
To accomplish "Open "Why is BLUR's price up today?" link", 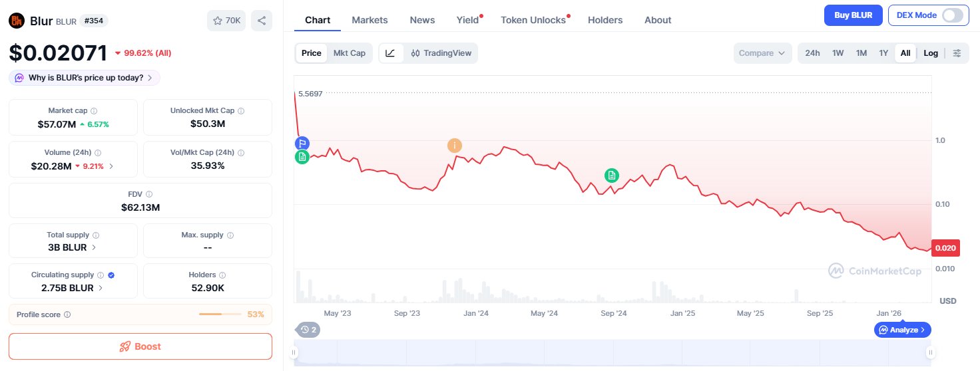I will [85, 78].
